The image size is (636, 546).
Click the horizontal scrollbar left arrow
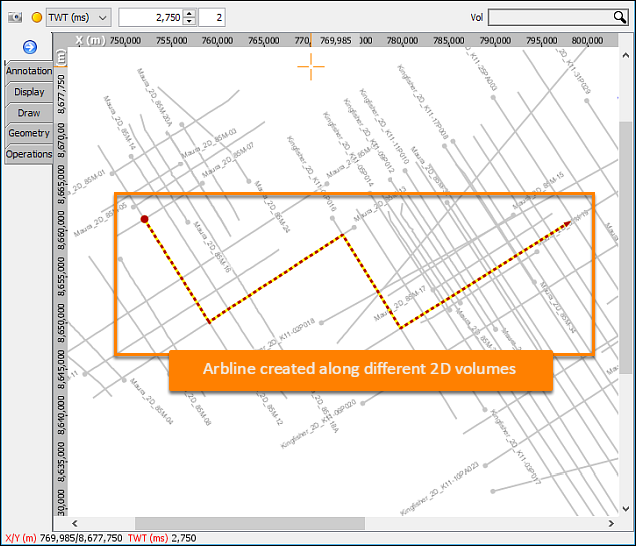click(x=75, y=524)
